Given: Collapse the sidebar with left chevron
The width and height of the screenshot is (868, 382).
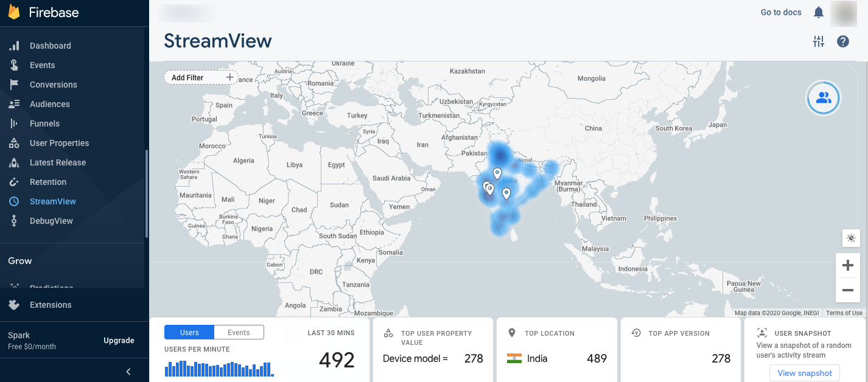Looking at the screenshot, I should pos(128,371).
